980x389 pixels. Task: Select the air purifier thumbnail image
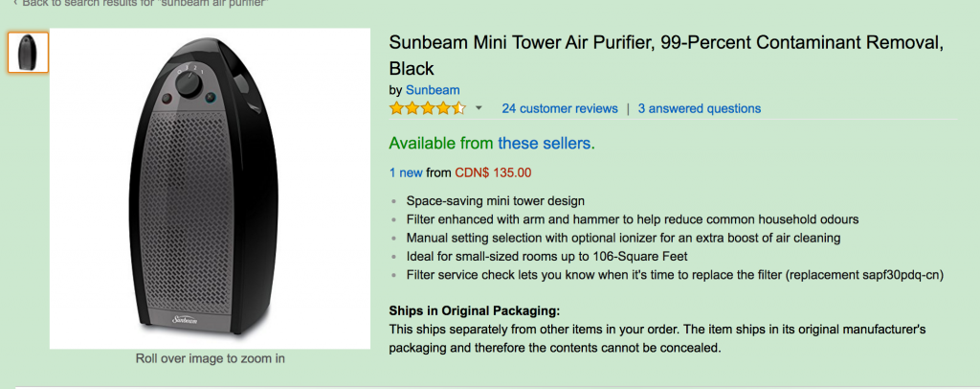(28, 53)
